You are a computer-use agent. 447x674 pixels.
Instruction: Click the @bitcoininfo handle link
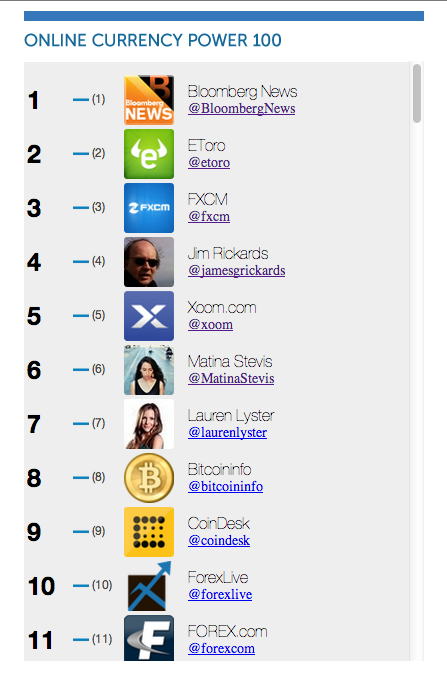[x=226, y=487]
